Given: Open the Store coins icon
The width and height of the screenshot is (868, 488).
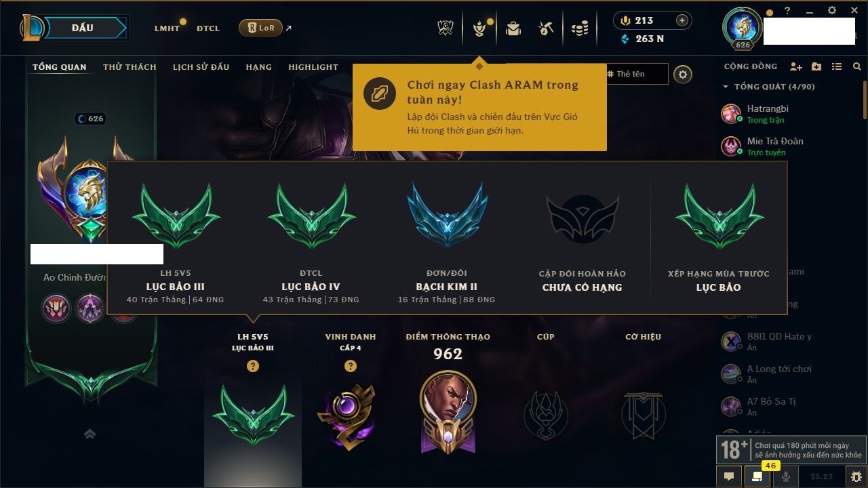Looking at the screenshot, I should [x=580, y=28].
